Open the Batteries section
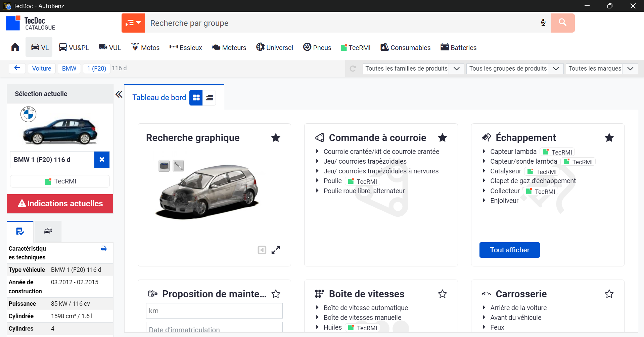The image size is (644, 337). [x=458, y=47]
